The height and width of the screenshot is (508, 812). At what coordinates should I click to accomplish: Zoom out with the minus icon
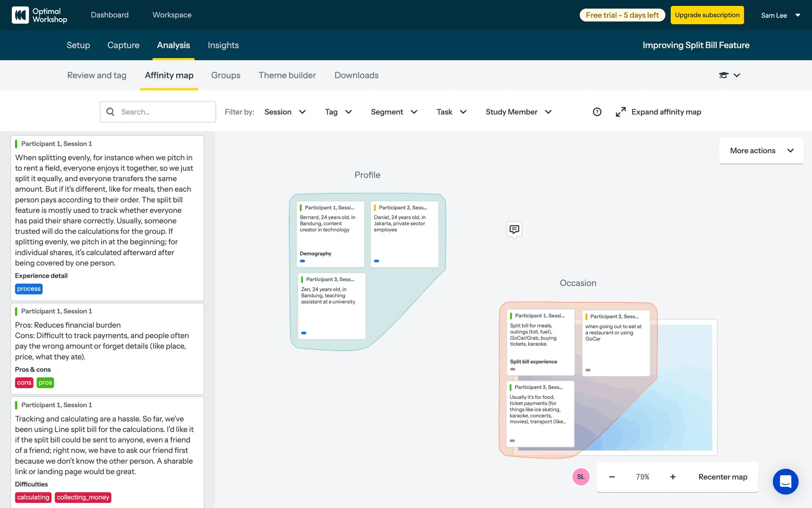(612, 477)
